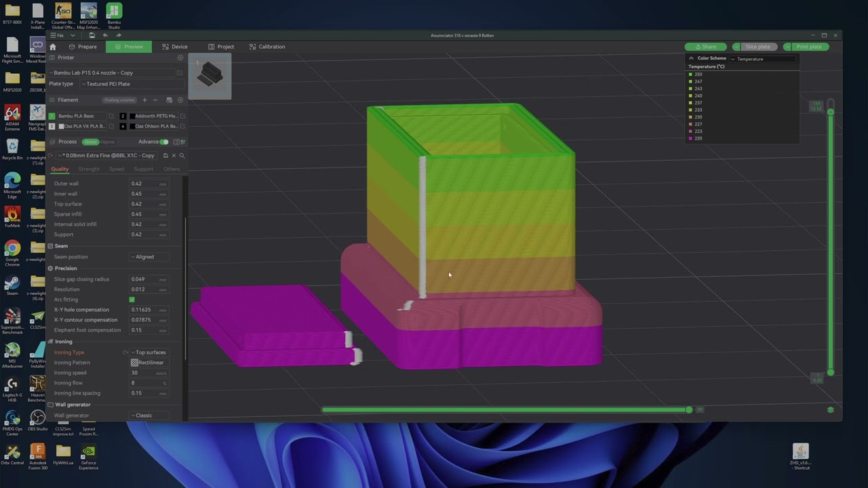Open Autodesk Fusion 360 desktop icon
This screenshot has height=488, width=868.
point(37,456)
